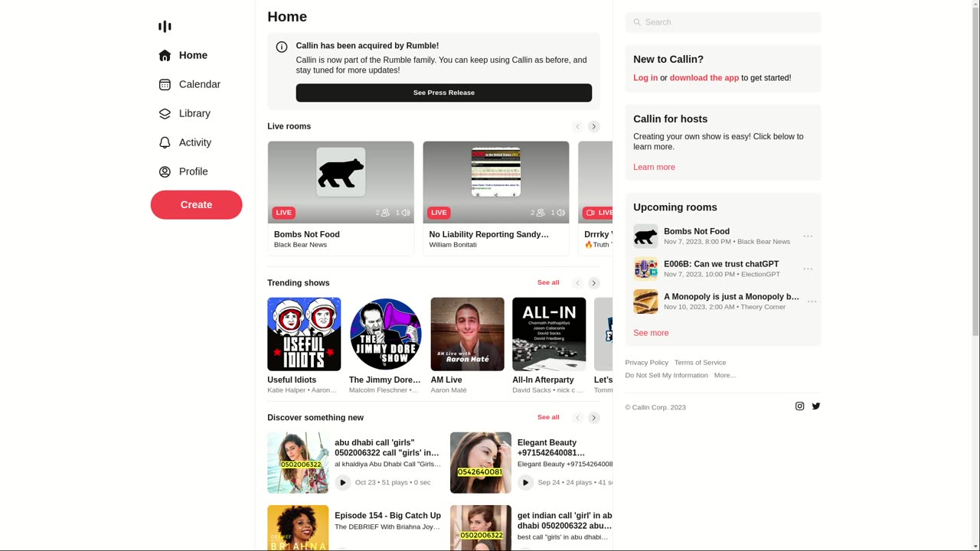Go to previous Discover something new items

(578, 418)
